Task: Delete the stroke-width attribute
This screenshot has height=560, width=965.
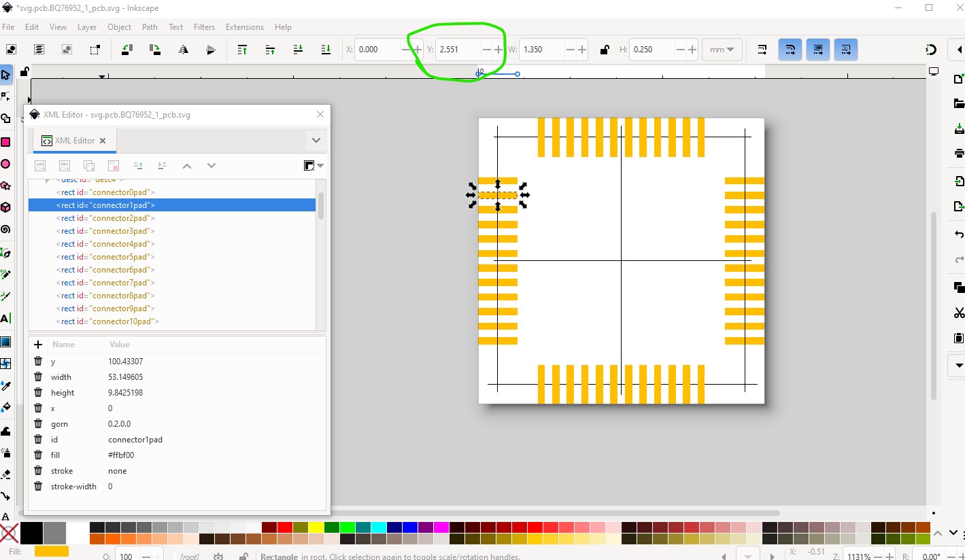Action: (x=38, y=487)
